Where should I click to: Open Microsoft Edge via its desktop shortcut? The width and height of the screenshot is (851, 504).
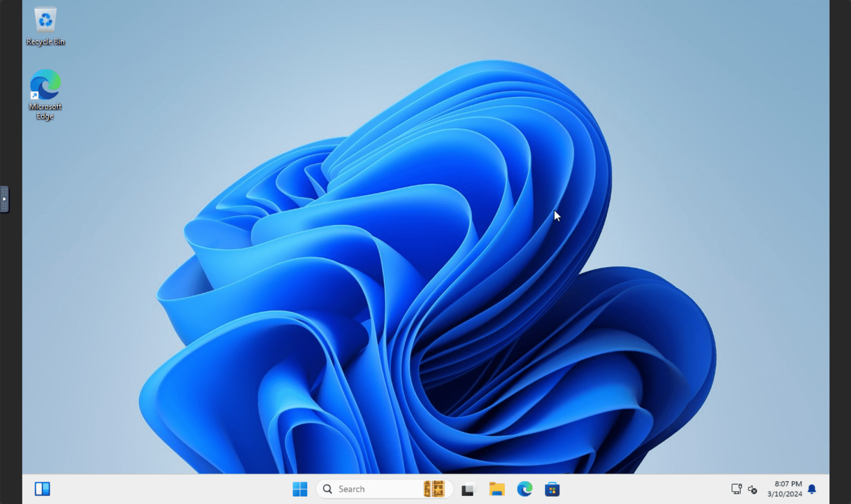[x=46, y=85]
